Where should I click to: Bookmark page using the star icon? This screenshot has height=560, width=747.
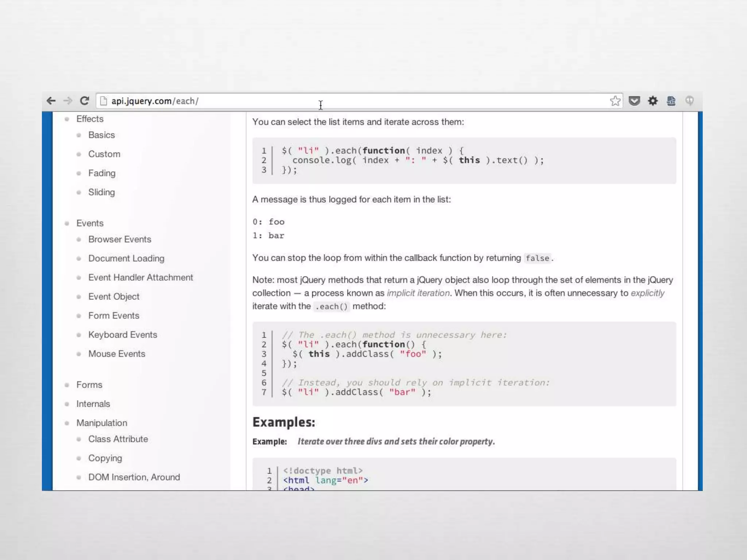point(615,101)
